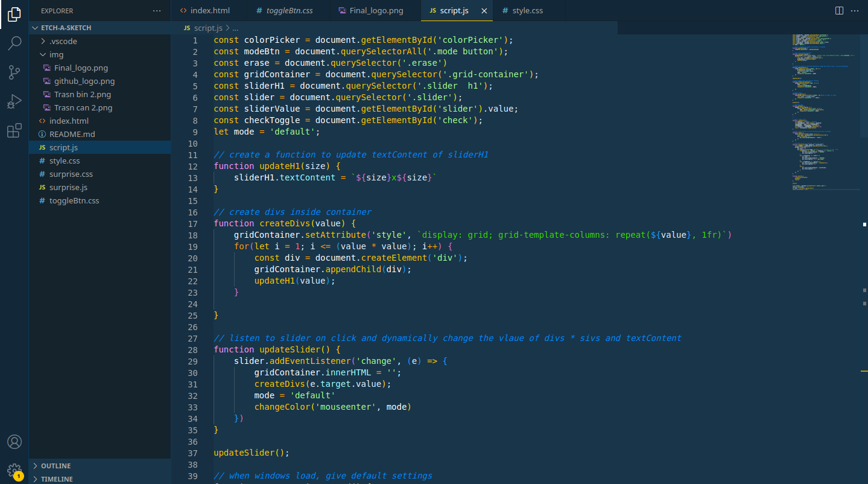Click 'let mode = 'default';' on line 9
Image resolution: width=868 pixels, height=484 pixels.
(267, 132)
